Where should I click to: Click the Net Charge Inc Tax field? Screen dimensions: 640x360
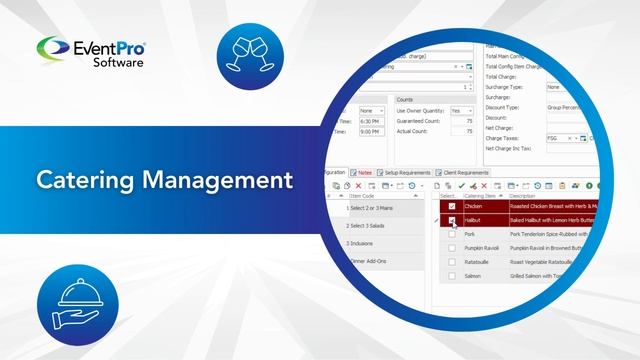571,149
